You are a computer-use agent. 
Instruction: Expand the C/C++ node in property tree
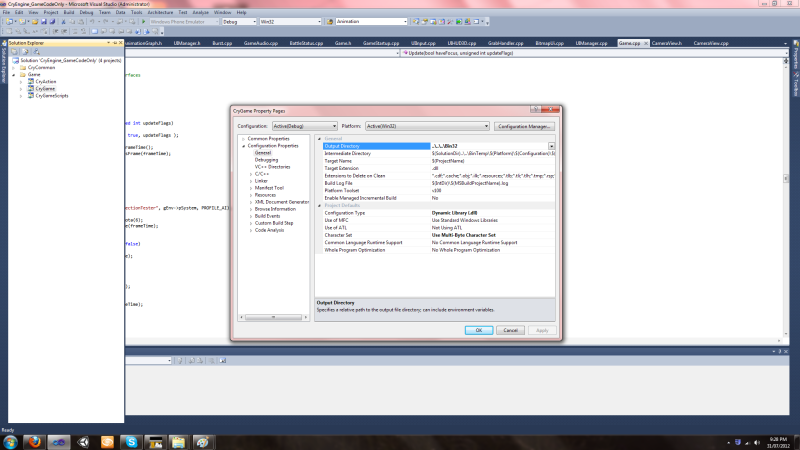251,174
